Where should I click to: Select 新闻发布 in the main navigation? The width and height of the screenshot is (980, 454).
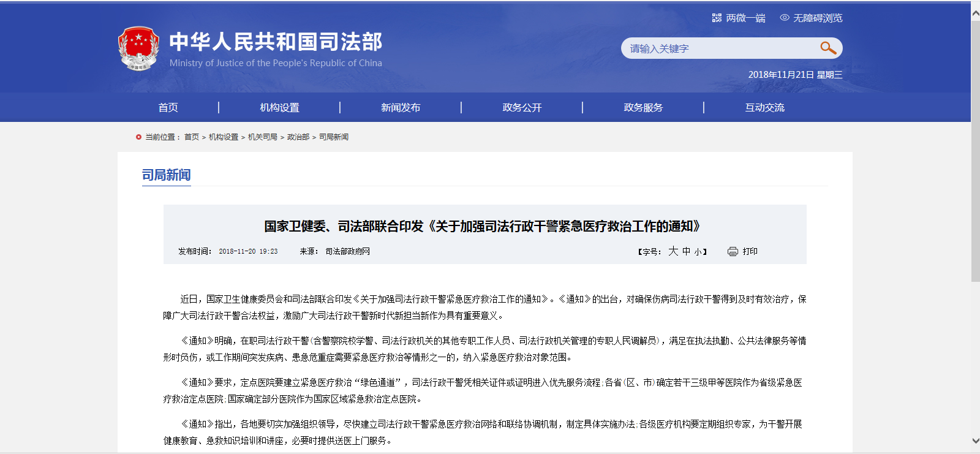401,107
